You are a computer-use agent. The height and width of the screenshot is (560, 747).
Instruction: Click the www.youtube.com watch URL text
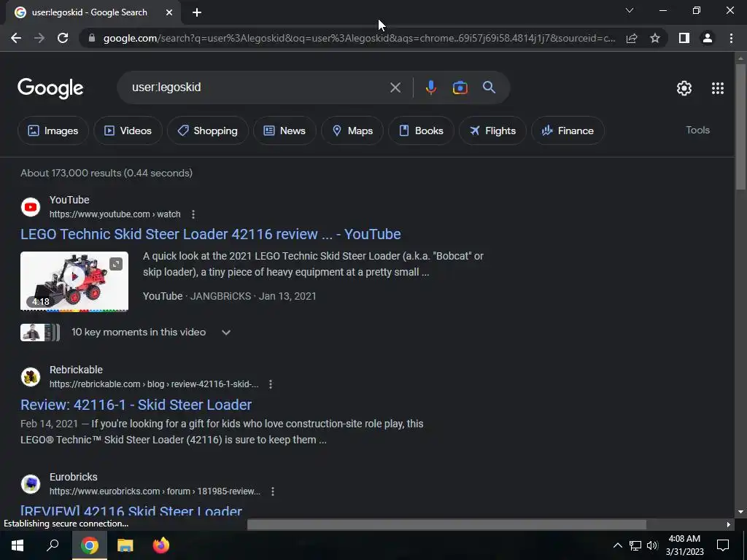tap(115, 214)
